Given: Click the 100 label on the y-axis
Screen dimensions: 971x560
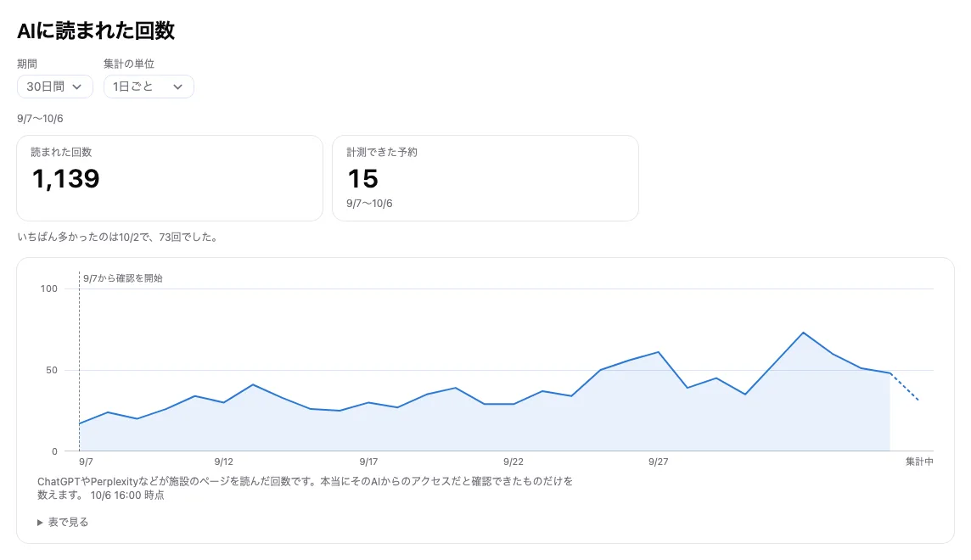Looking at the screenshot, I should click(x=49, y=288).
